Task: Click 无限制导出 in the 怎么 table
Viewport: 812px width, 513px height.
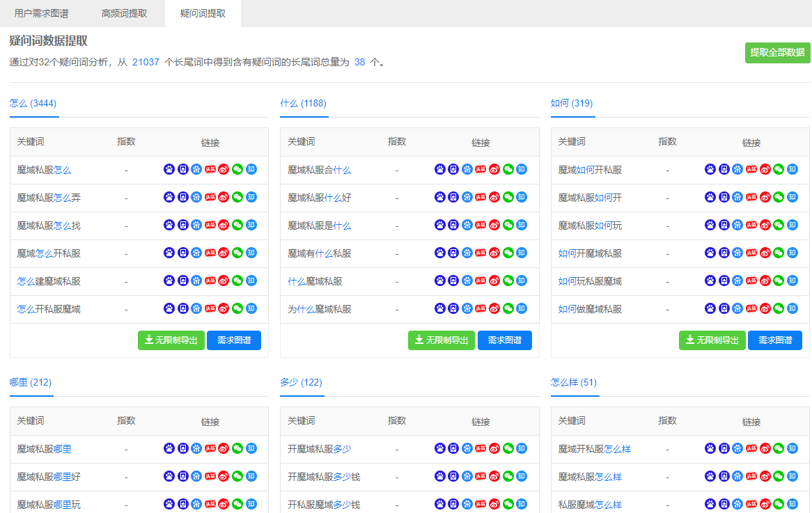Action: pyautogui.click(x=171, y=340)
